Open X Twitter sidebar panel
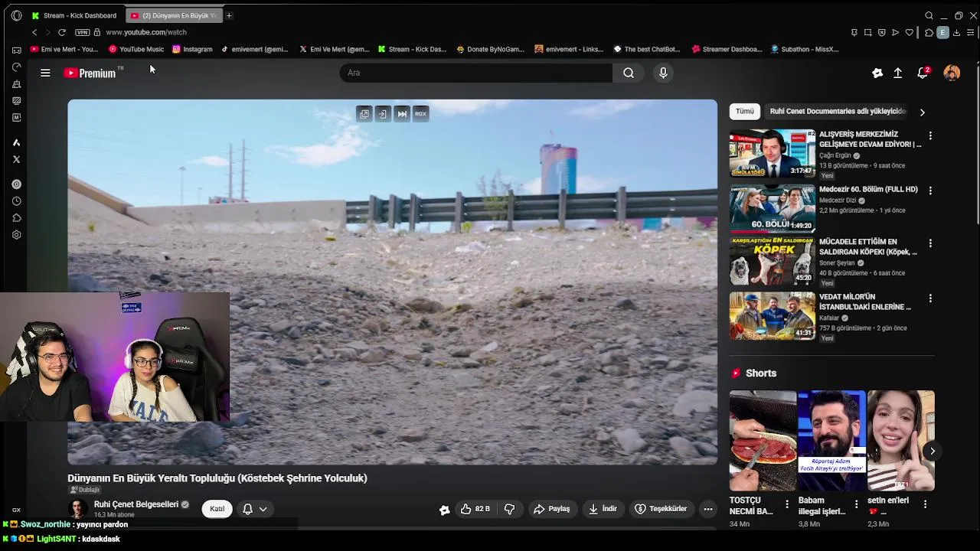Image resolution: width=980 pixels, height=551 pixels. tap(16, 159)
